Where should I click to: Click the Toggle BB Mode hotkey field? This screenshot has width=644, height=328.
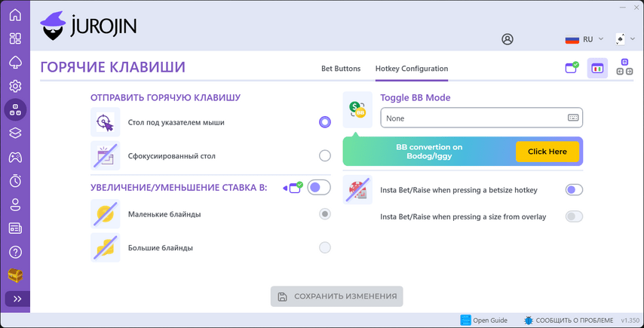tap(481, 118)
